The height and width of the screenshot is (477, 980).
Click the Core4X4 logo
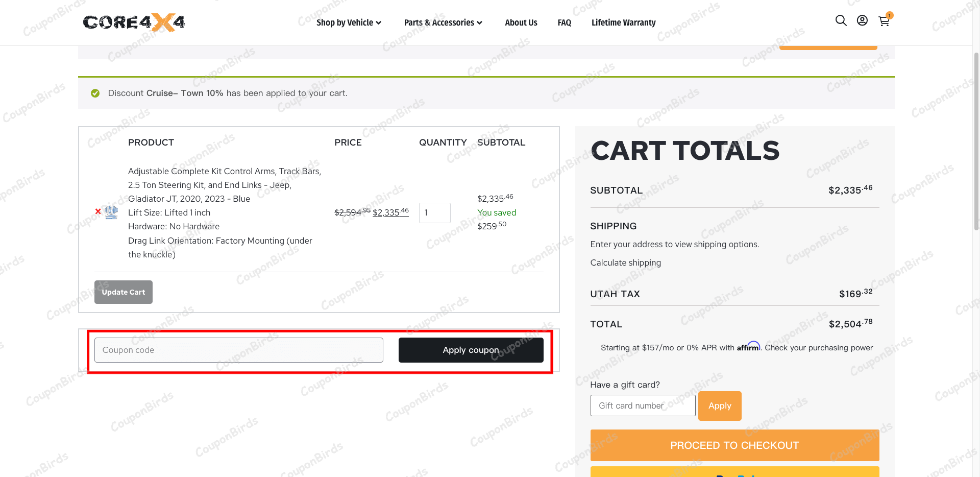pos(133,22)
